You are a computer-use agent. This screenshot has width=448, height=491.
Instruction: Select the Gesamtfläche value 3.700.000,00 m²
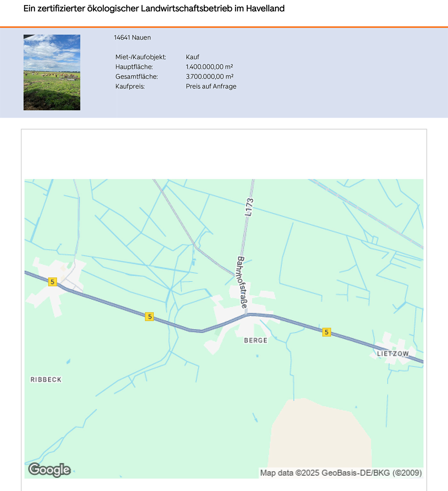tap(210, 77)
